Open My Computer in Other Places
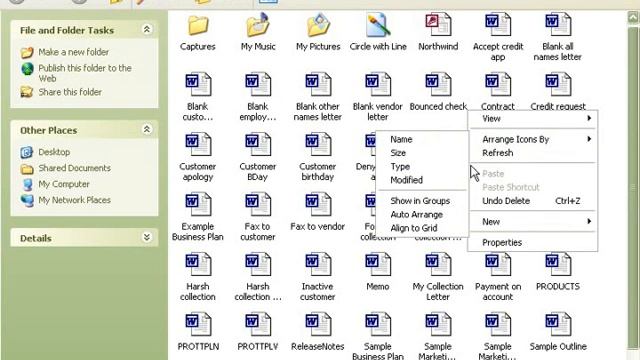Image resolution: width=640 pixels, height=360 pixels. (x=64, y=184)
